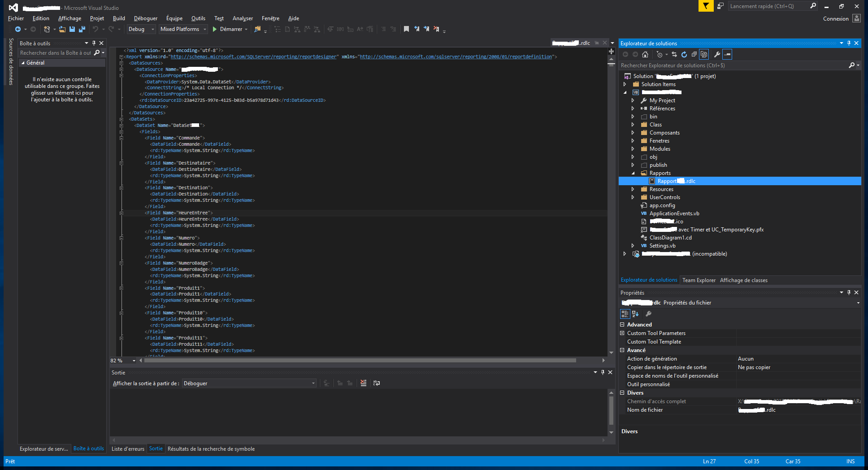Expand the References node

click(633, 108)
